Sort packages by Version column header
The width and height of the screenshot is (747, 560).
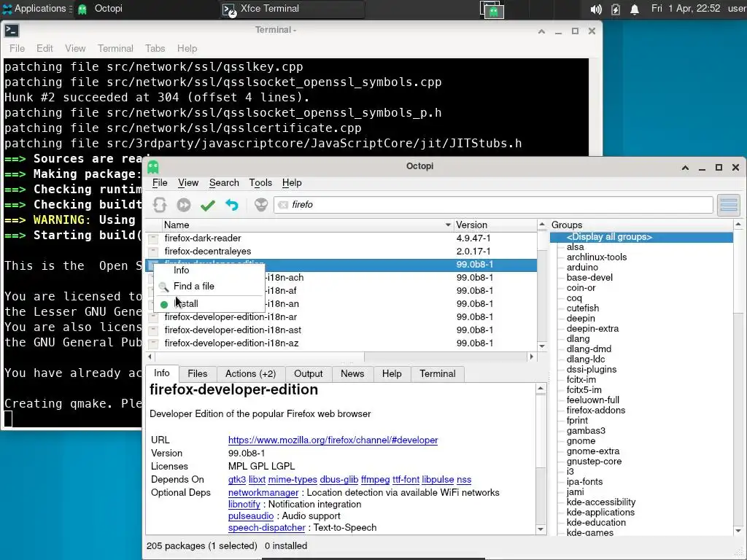point(495,225)
